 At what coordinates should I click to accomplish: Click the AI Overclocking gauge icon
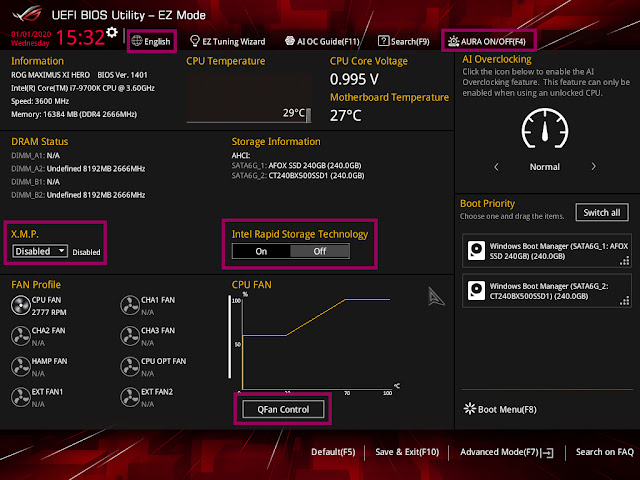tap(544, 129)
